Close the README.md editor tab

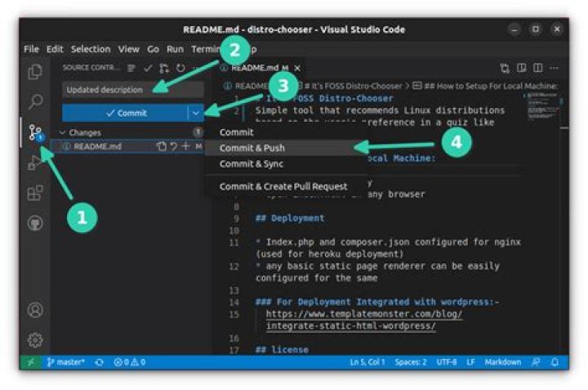pyautogui.click(x=297, y=68)
